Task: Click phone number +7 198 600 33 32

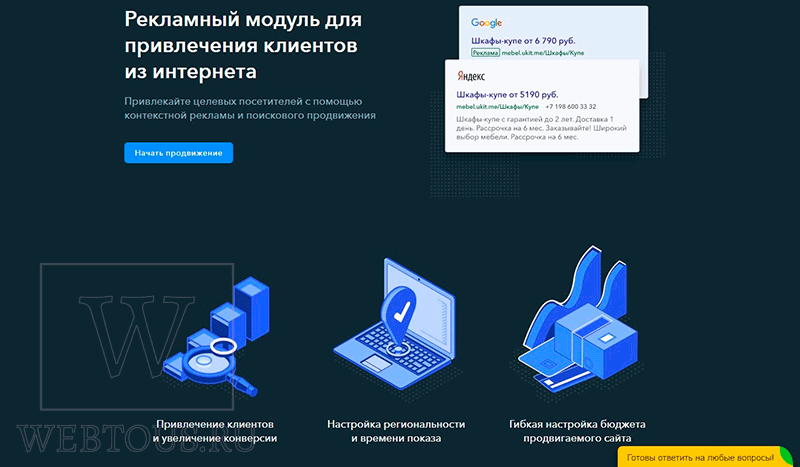Action: pyautogui.click(x=570, y=107)
